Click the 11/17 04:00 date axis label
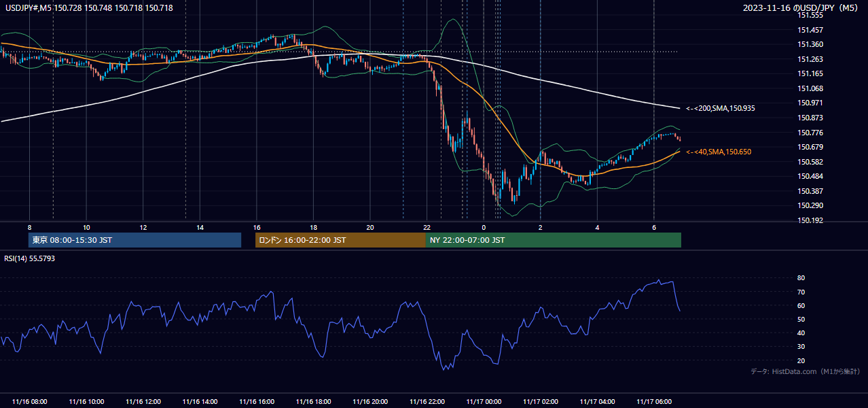This screenshot has height=408, width=868. 597,401
